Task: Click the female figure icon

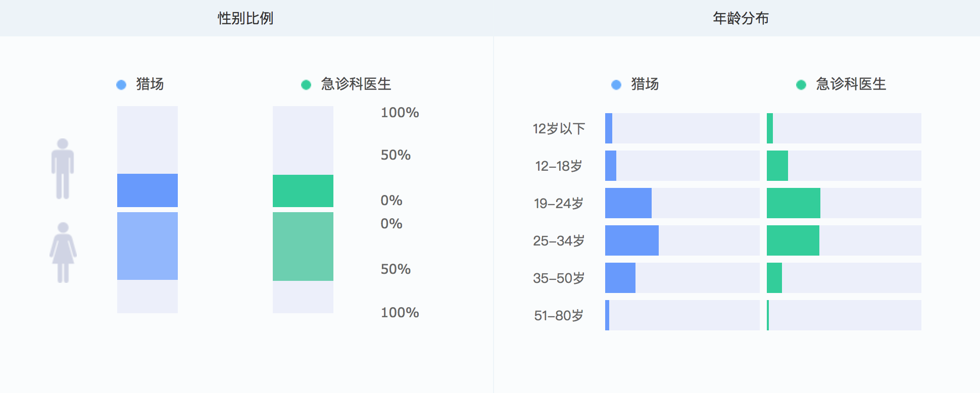Action: [63, 253]
